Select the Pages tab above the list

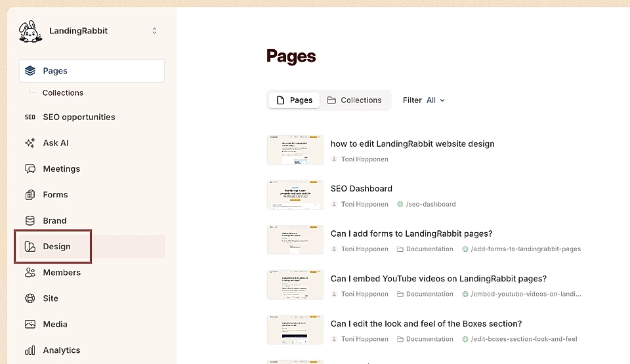[294, 100]
